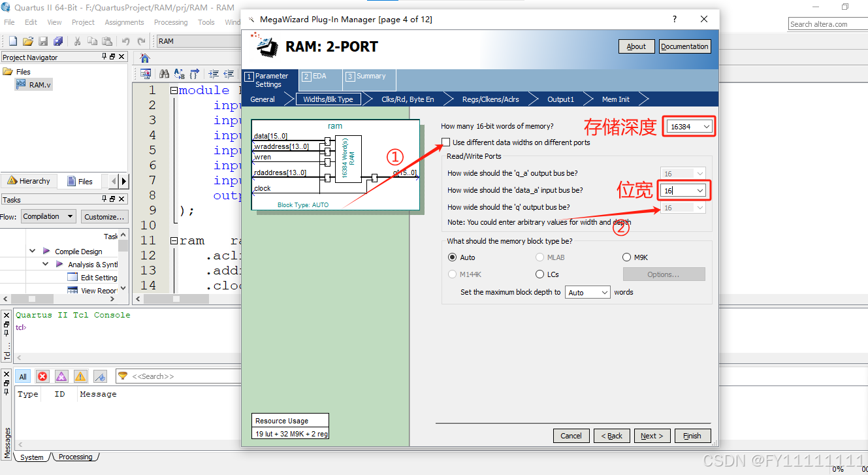Open the Assignments menu
The image size is (868, 475).
coord(124,22)
